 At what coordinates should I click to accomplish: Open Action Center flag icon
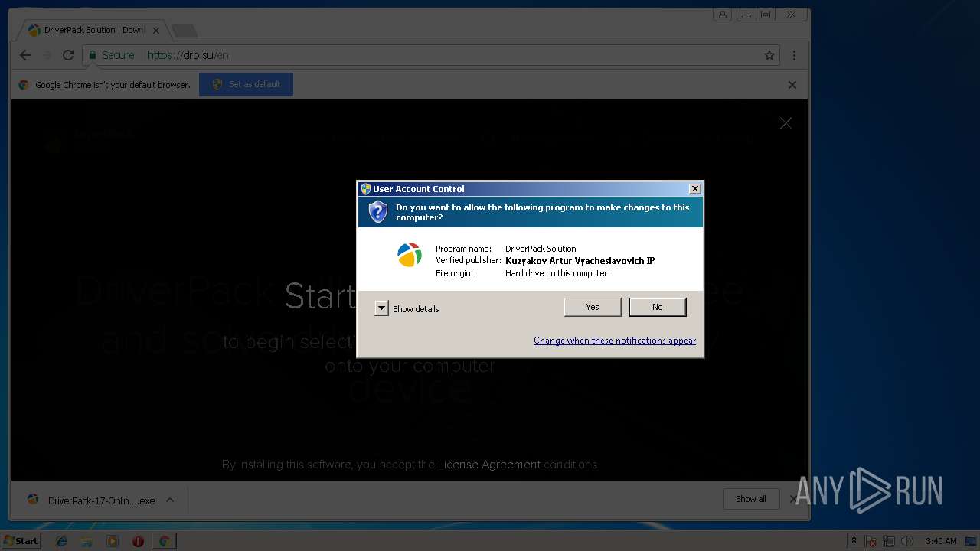coord(871,541)
